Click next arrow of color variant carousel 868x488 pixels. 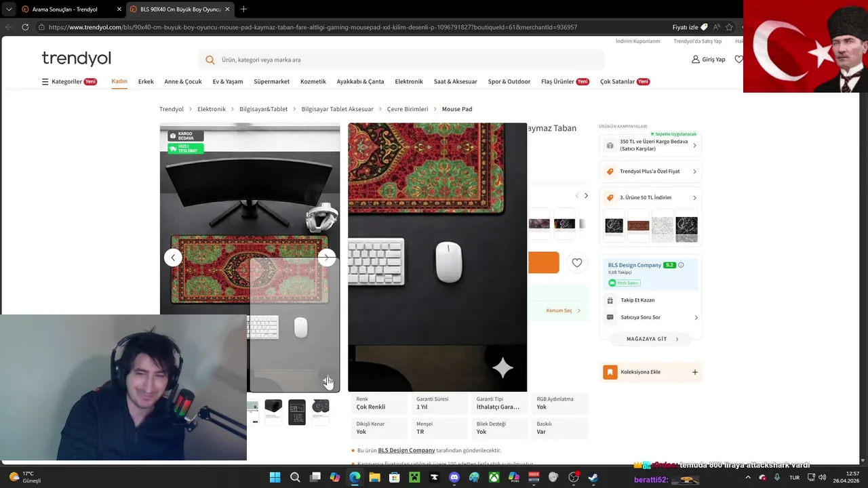tap(586, 196)
